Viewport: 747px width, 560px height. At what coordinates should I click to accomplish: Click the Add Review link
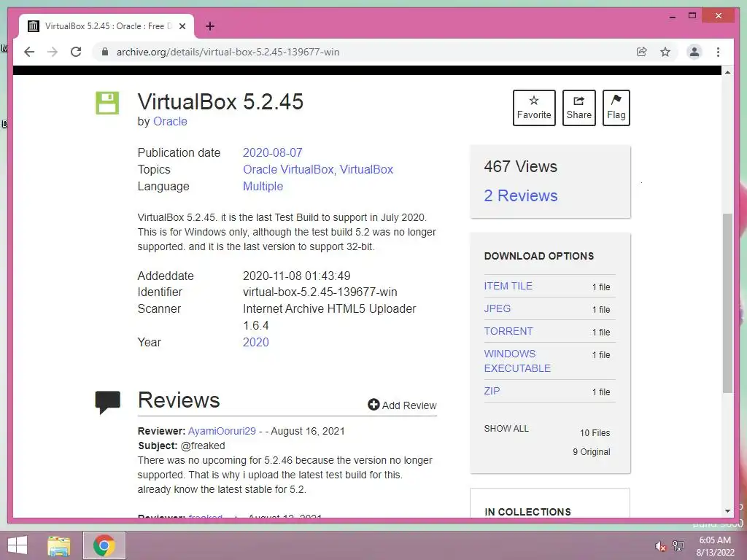coord(402,405)
